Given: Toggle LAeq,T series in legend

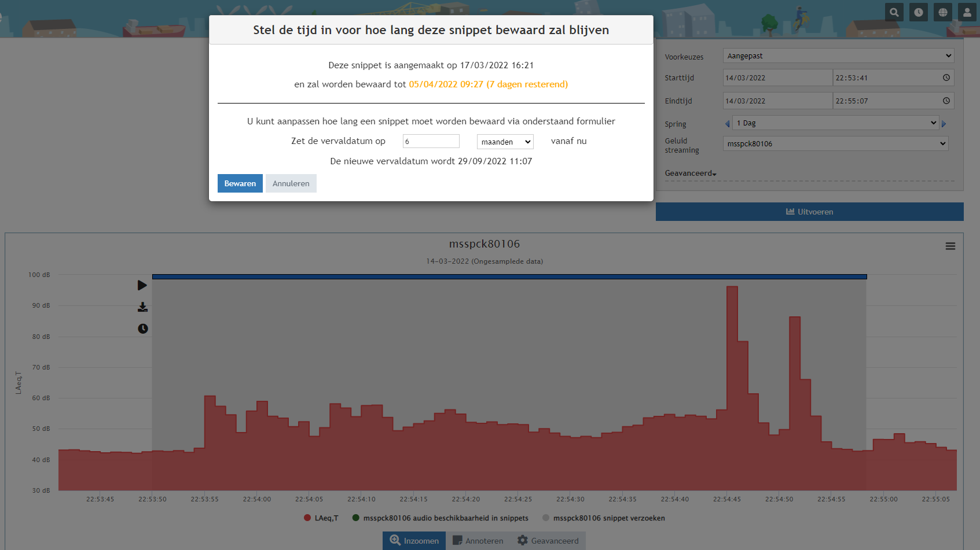Looking at the screenshot, I should [321, 518].
